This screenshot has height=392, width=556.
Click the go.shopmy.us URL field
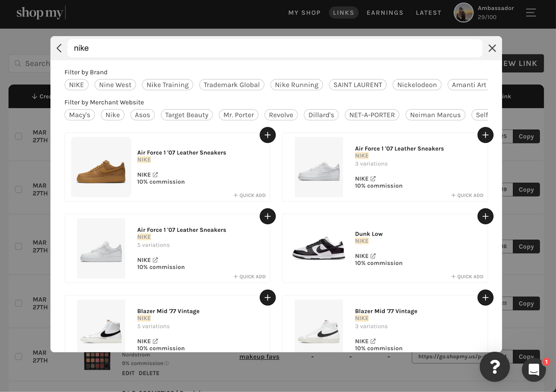[x=462, y=357]
